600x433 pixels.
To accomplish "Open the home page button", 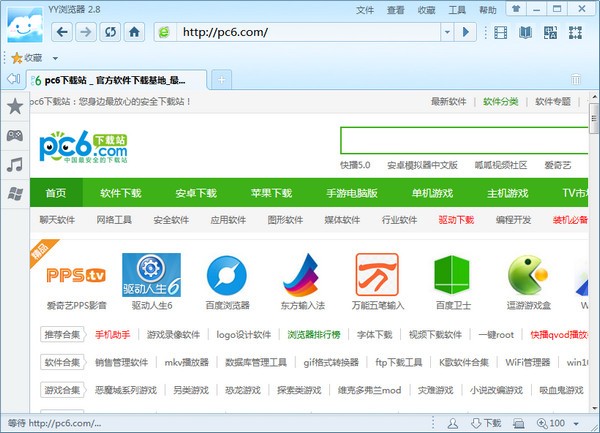I will (x=134, y=32).
